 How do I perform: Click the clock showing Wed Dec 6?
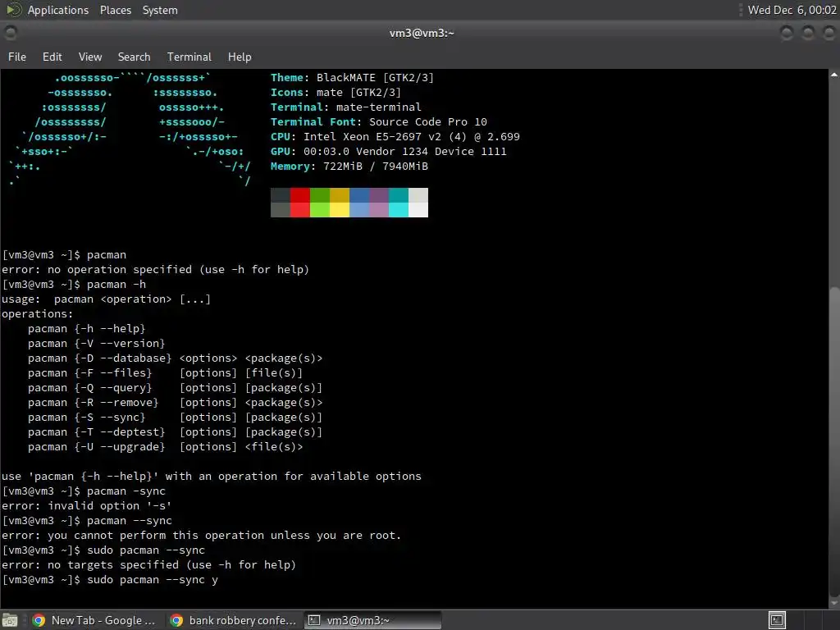(792, 10)
